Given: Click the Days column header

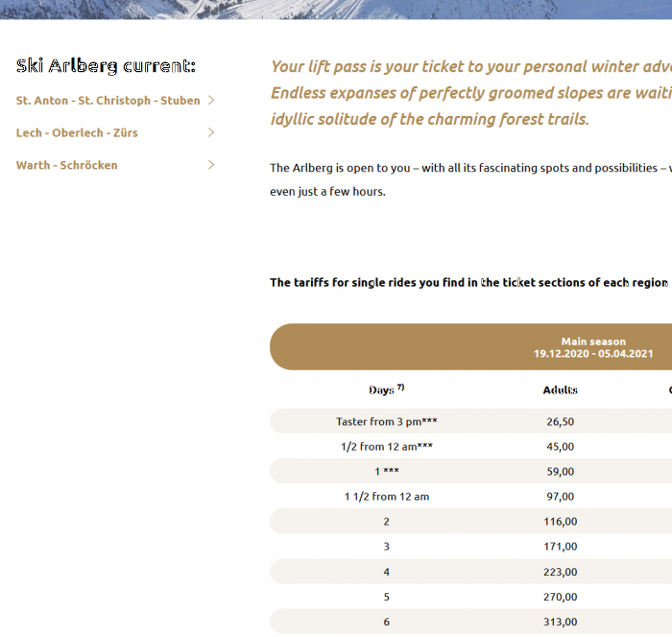Looking at the screenshot, I should click(387, 389).
